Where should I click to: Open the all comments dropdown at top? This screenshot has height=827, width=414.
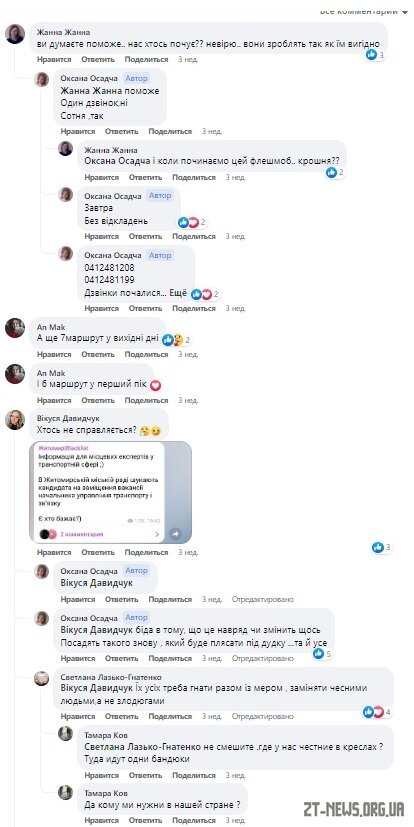364,11
